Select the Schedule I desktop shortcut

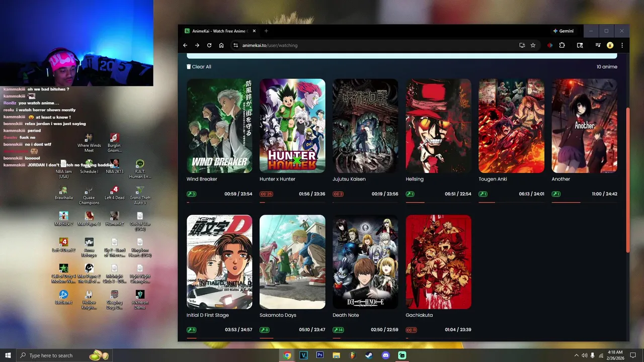click(x=89, y=166)
